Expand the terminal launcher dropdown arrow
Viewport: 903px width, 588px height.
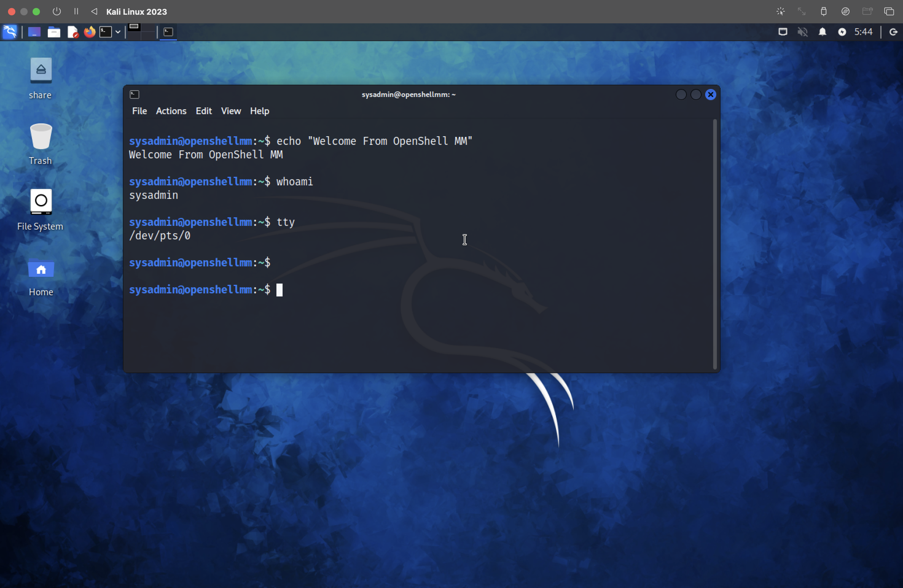point(118,32)
